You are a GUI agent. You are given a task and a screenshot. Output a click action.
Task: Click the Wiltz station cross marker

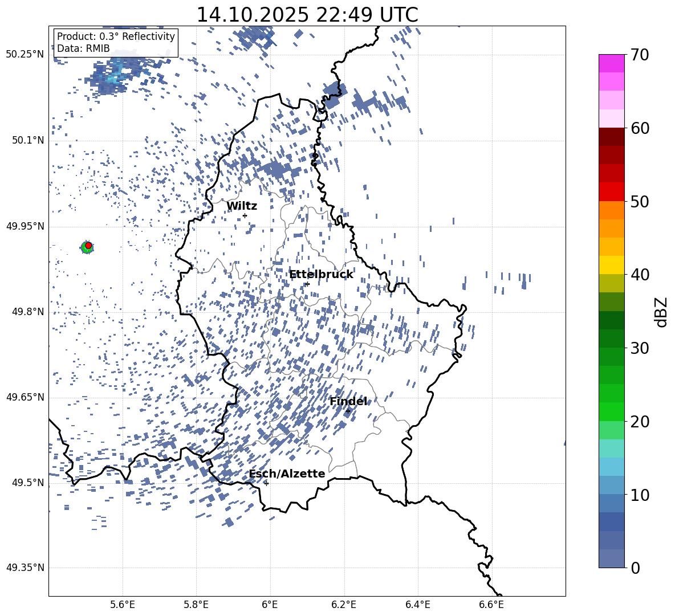coord(245,215)
